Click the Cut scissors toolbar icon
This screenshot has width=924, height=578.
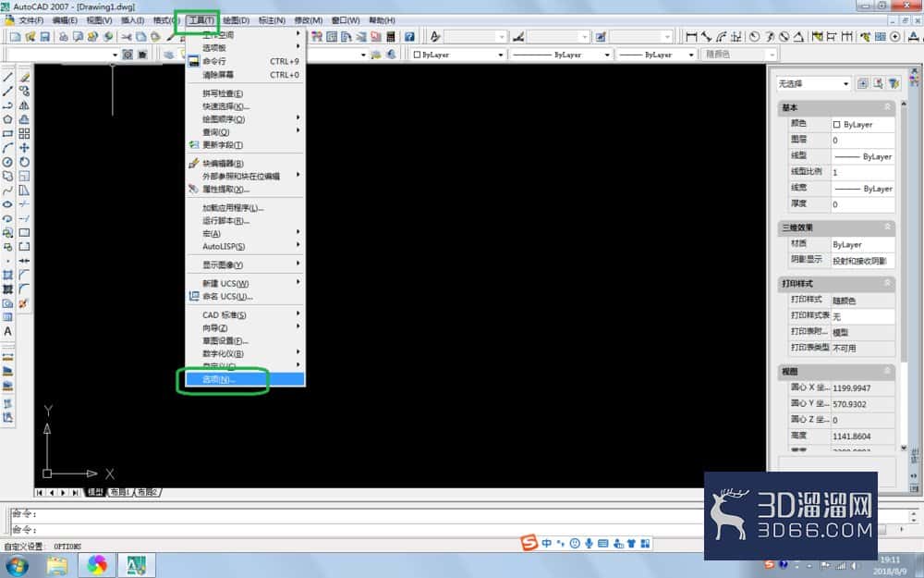127,37
